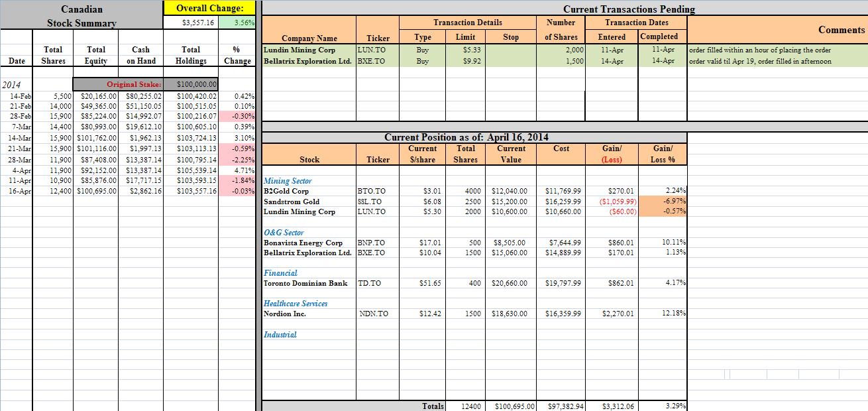Select the total gain $3,312.06 cell

612,406
